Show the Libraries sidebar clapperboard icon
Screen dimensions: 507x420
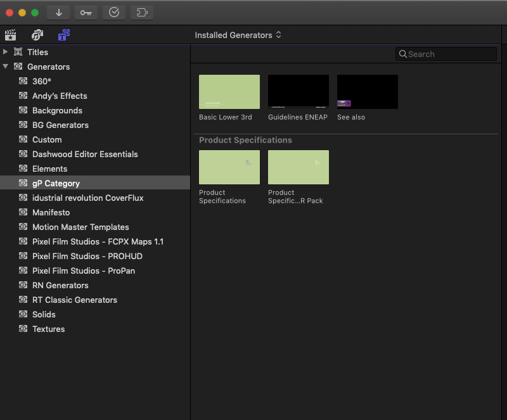(x=10, y=35)
